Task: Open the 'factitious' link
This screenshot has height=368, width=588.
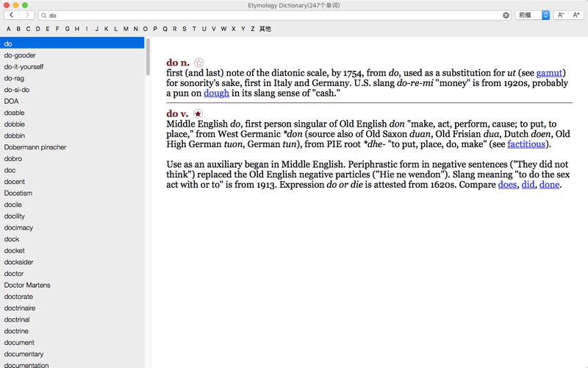Action: 526,144
